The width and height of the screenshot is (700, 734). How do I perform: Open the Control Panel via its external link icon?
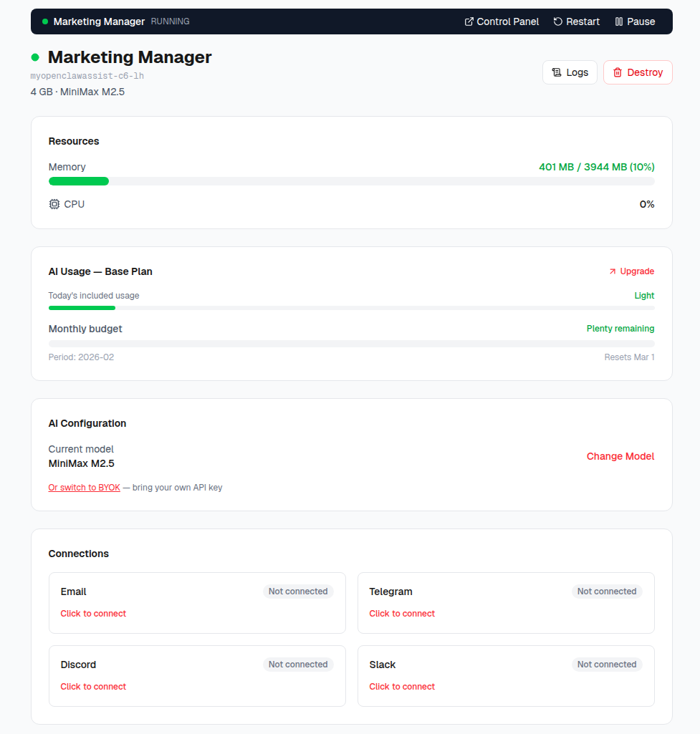tap(468, 21)
